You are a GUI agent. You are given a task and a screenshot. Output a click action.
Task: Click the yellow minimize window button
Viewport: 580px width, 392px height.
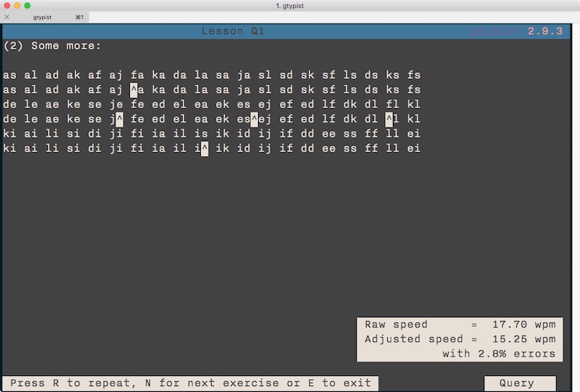coord(17,6)
